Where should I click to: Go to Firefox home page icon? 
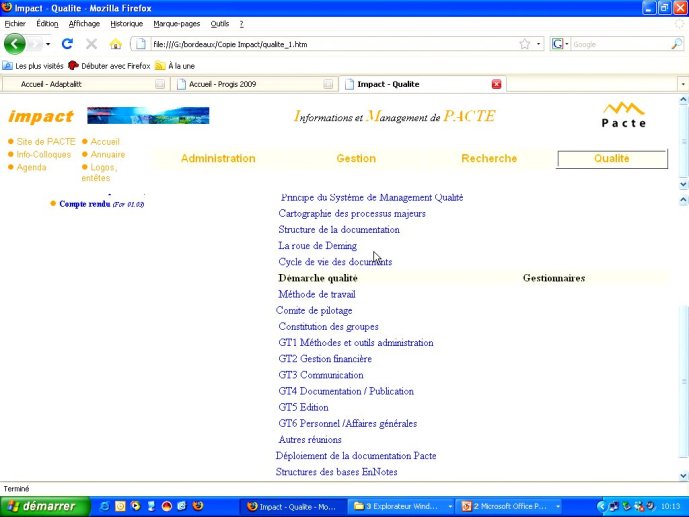(x=116, y=44)
